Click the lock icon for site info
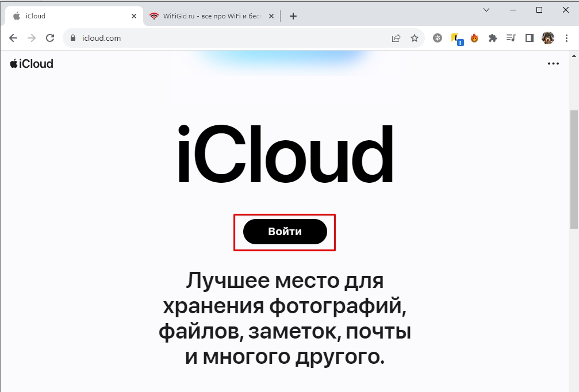Screen dimensions: 579x392 (73, 38)
